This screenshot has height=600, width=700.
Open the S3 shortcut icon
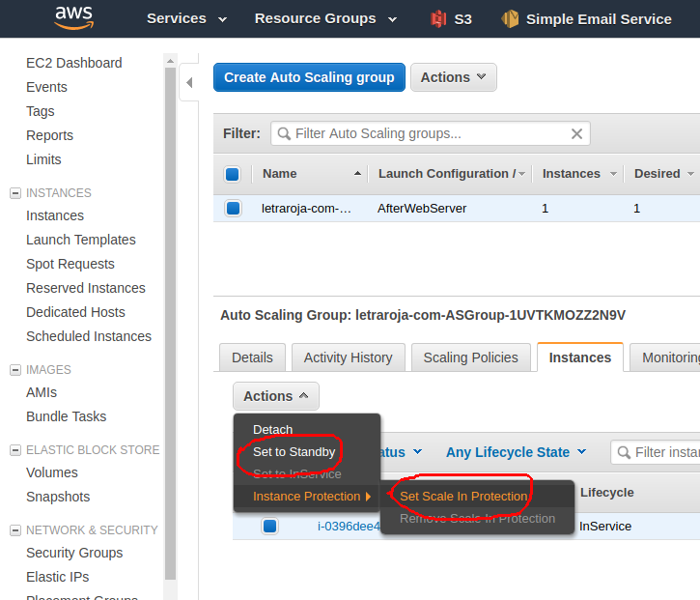[438, 19]
